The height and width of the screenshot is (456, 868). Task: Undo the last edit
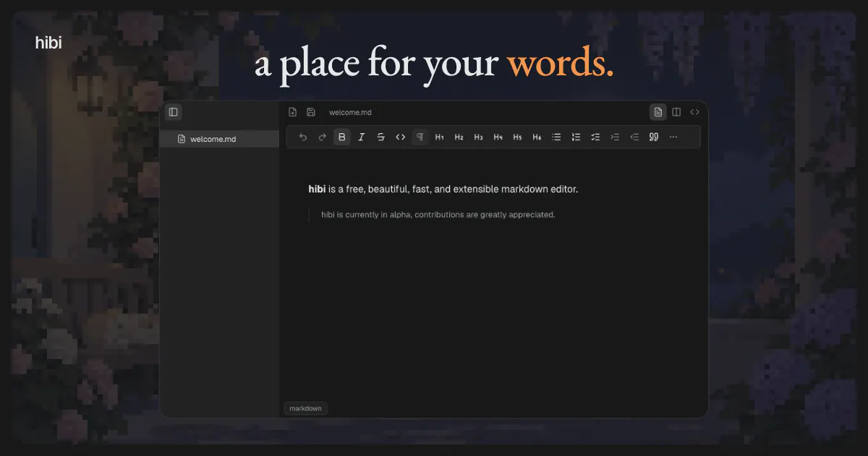[303, 137]
